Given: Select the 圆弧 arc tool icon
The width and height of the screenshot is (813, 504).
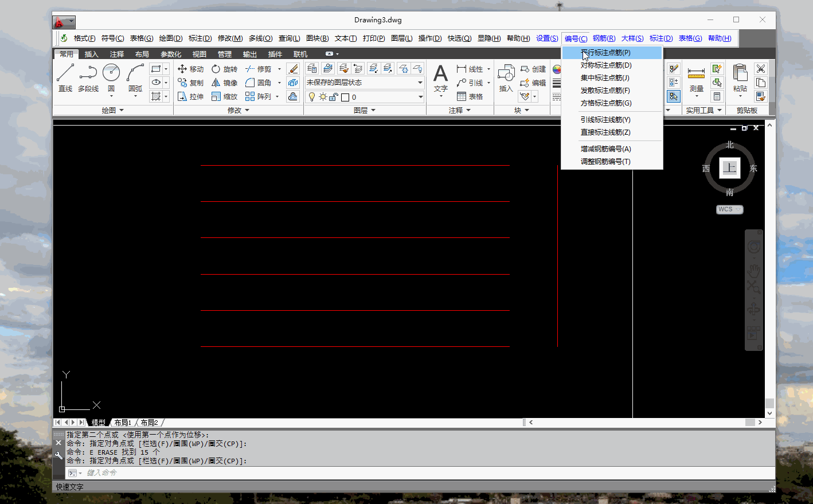Looking at the screenshot, I should [135, 73].
